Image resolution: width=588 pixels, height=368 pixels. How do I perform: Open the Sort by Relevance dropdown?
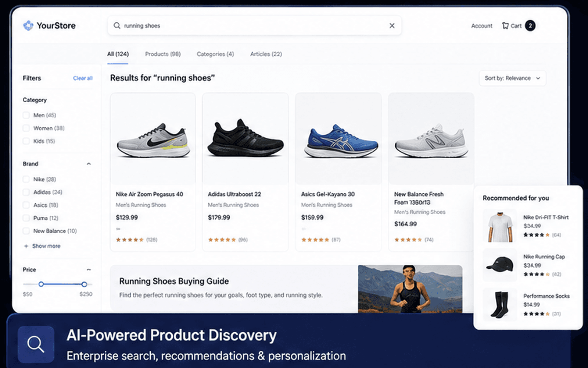click(512, 78)
